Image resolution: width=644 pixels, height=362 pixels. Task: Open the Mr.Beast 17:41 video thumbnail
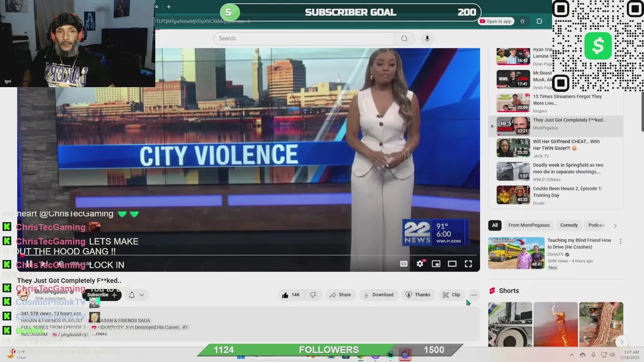pyautogui.click(x=513, y=79)
